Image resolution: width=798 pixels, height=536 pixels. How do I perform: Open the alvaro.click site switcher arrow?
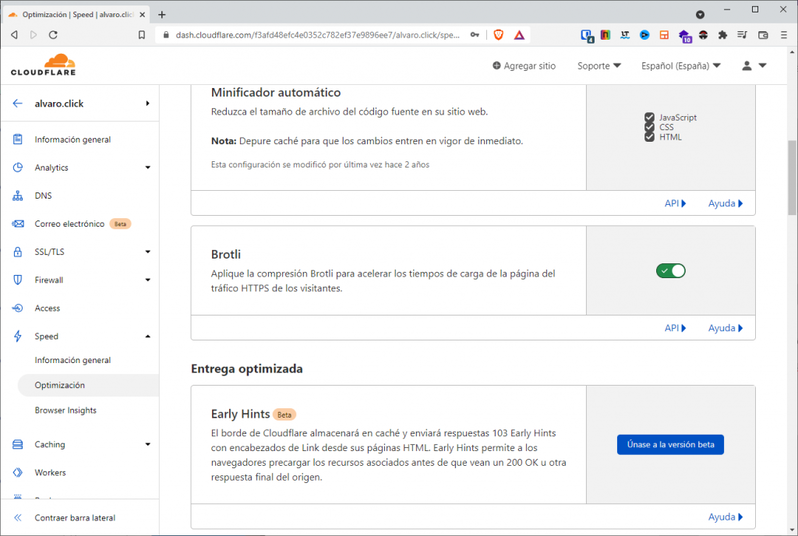(148, 103)
